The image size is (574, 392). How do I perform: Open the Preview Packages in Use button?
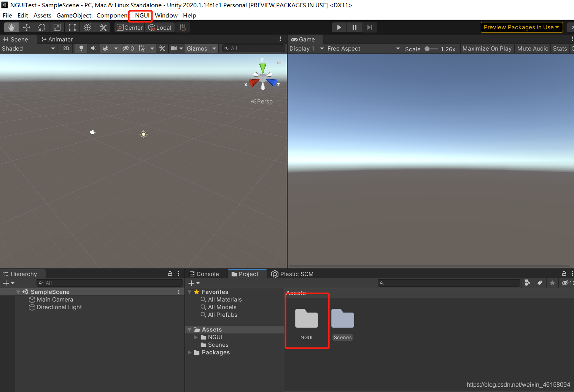pyautogui.click(x=522, y=27)
